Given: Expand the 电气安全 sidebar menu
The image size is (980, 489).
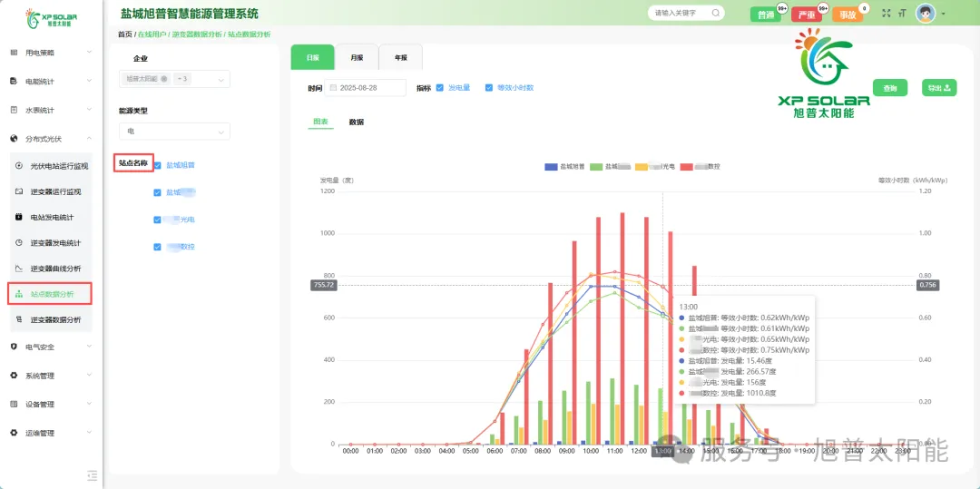Looking at the screenshot, I should 50,347.
